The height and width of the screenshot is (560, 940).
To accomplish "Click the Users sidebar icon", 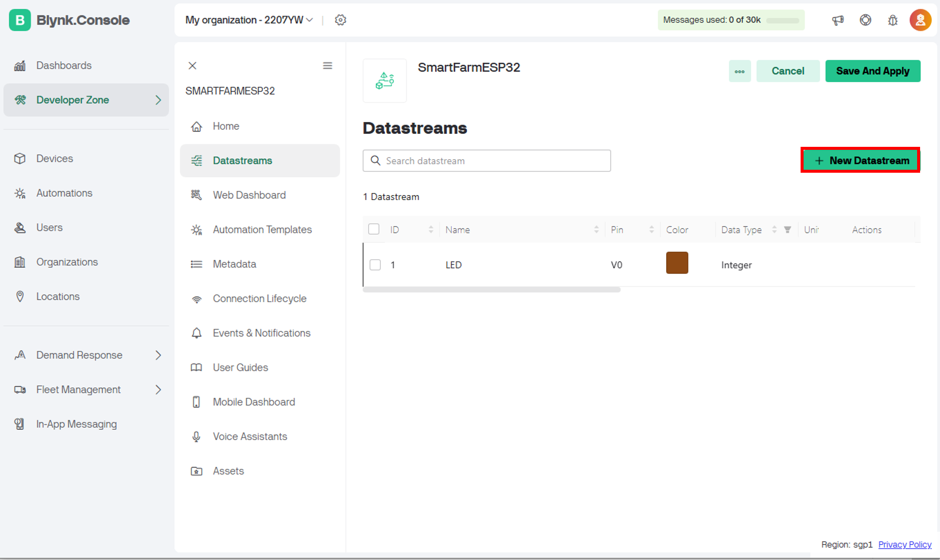I will (20, 227).
